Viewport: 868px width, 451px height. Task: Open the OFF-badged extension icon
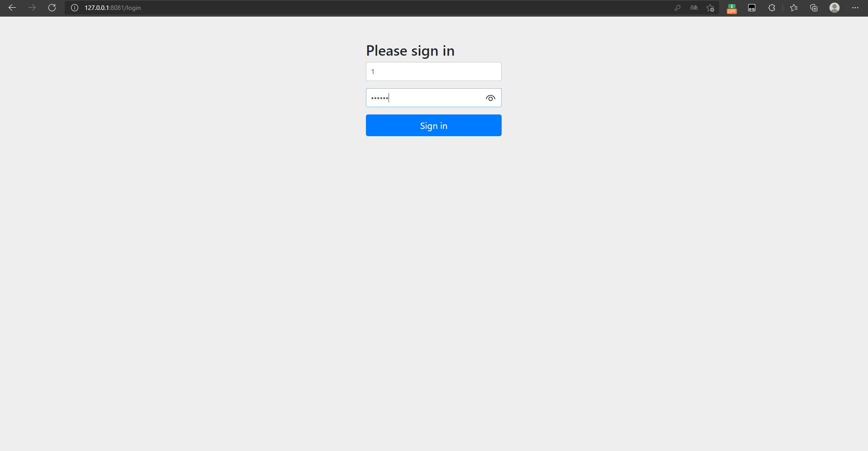tap(732, 8)
